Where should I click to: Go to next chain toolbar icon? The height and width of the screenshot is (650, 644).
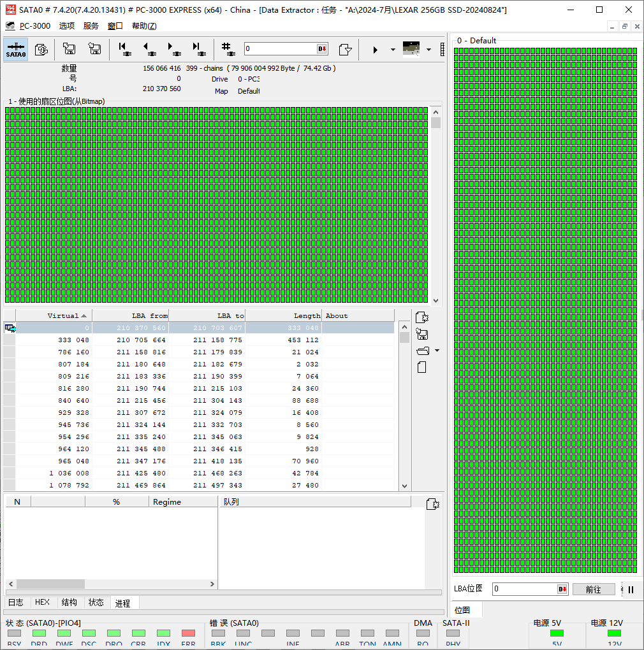pos(174,49)
